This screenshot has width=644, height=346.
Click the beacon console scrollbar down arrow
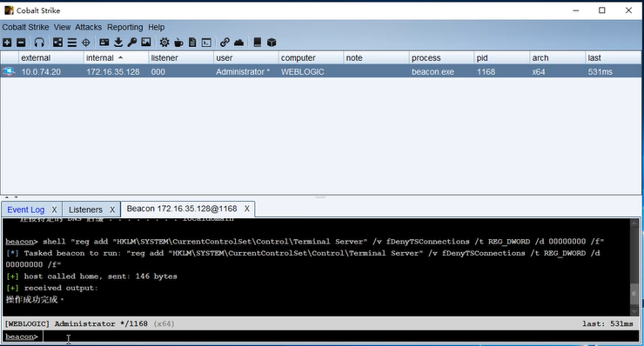click(x=634, y=312)
